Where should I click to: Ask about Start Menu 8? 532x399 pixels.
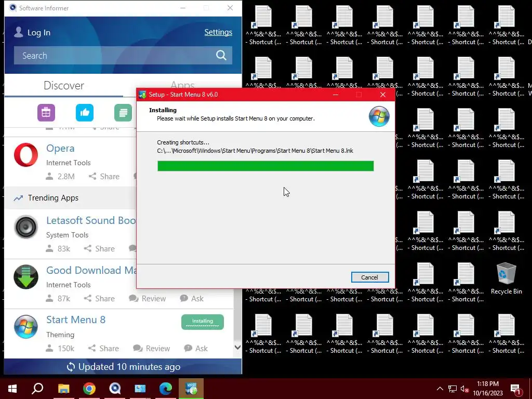(196, 349)
